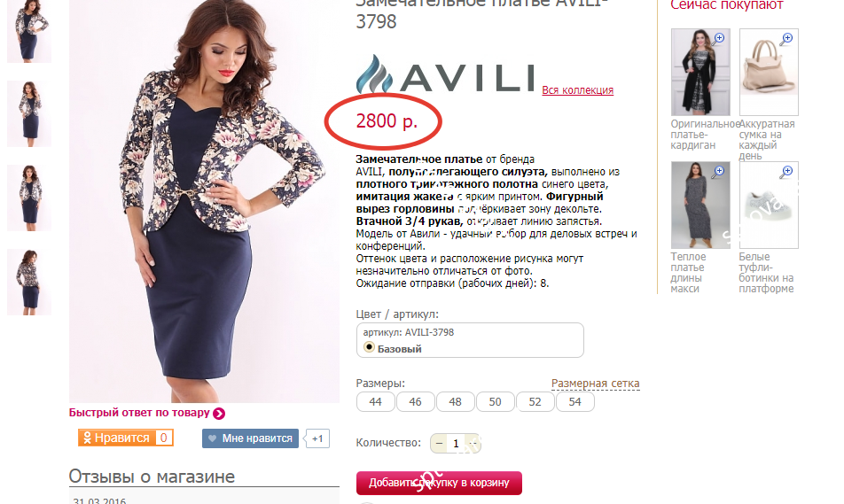844x504 pixels.
Task: Select the Базовый color radio button
Action: [x=369, y=347]
